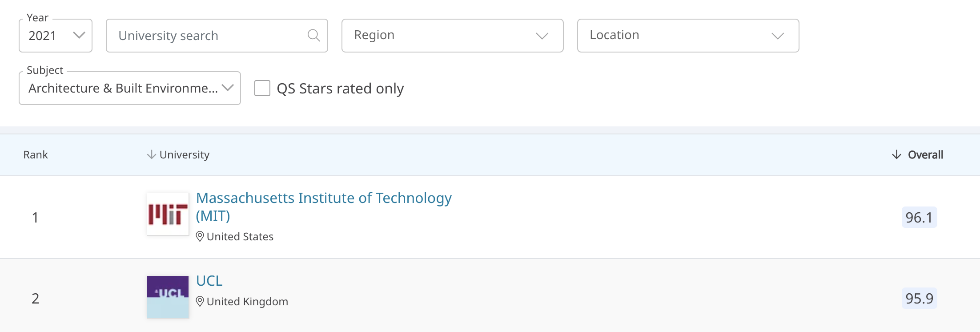
Task: Click the Year dropdown chevron
Action: coord(79,35)
